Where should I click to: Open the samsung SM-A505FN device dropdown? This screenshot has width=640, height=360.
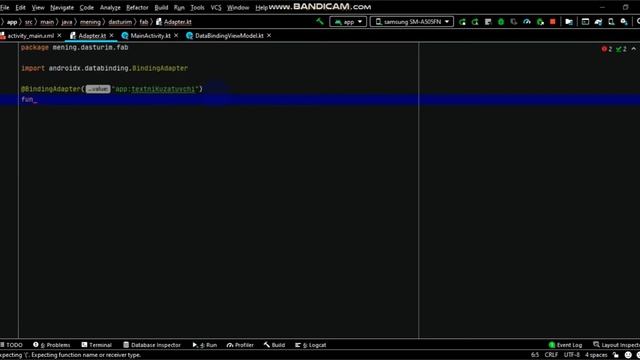pos(412,22)
